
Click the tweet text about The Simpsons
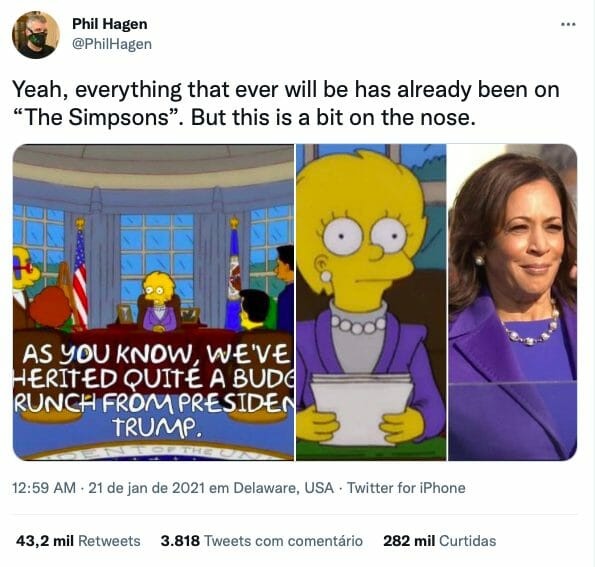tap(286, 104)
